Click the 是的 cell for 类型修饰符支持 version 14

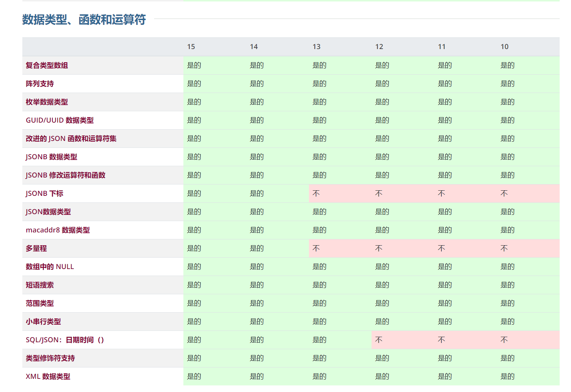click(x=277, y=358)
